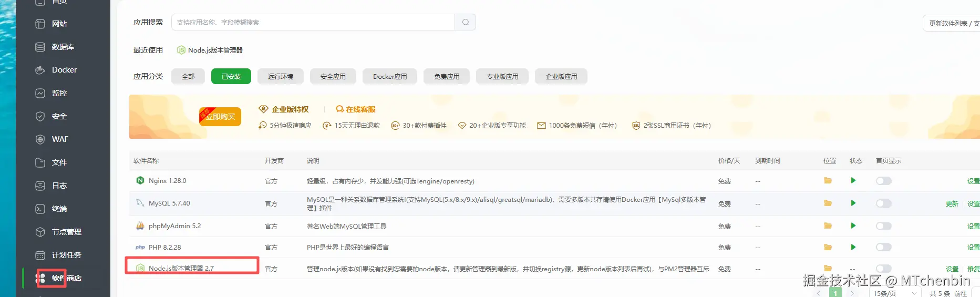Click the Nginx 1.28.0 row icon
980x297 pixels.
click(140, 180)
